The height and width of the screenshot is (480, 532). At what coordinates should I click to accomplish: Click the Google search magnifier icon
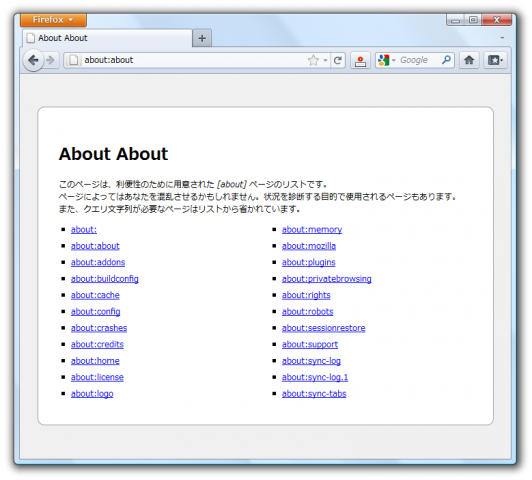click(446, 60)
